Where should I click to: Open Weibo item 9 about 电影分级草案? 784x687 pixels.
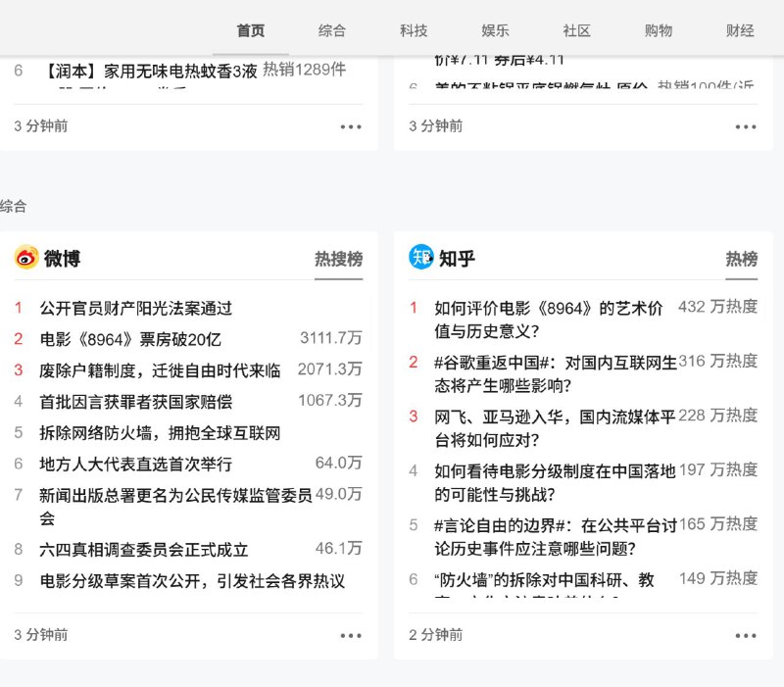click(x=192, y=581)
